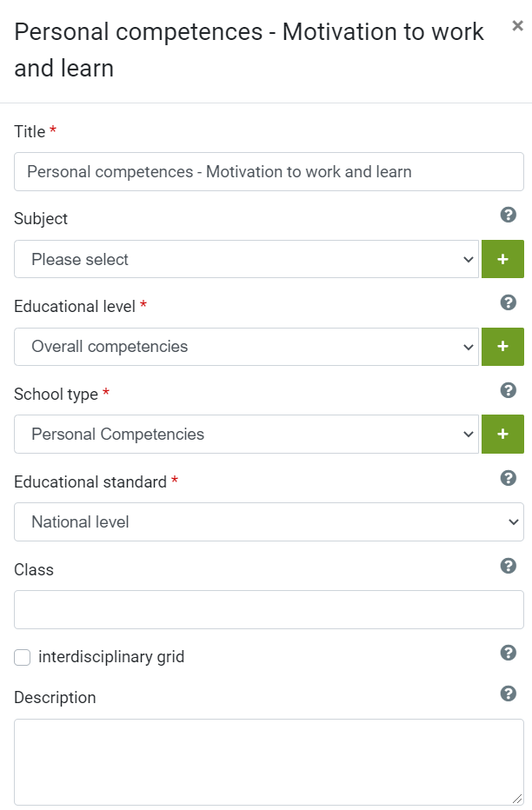Click the Description textarea resize handle

(517, 798)
